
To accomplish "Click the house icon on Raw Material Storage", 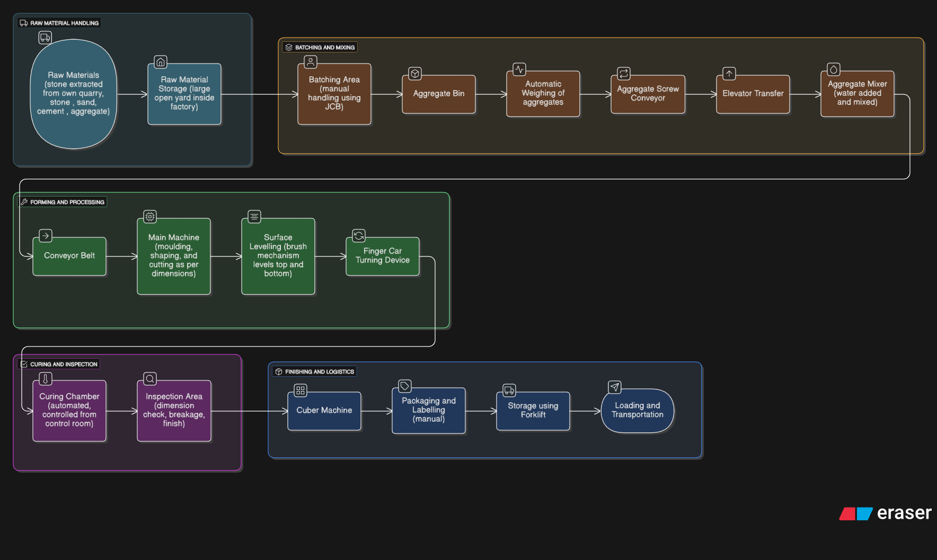I will point(161,62).
